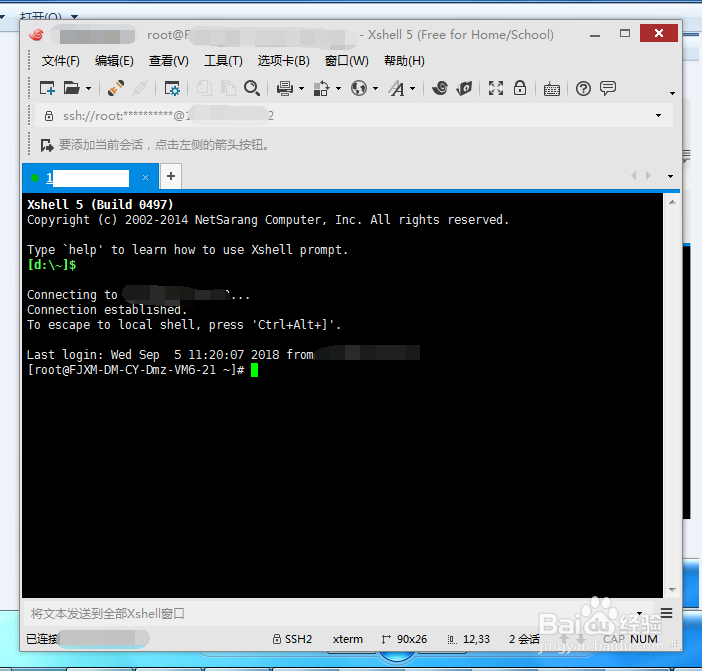Open session Properties gear icon

pyautogui.click(x=172, y=89)
